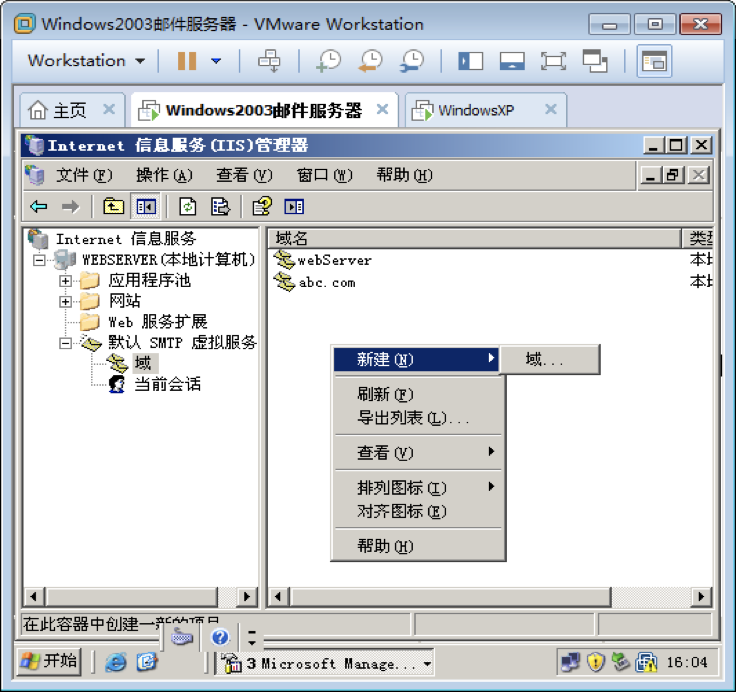
Task: Choose 刷新(F) from the context menu
Action: pyautogui.click(x=418, y=394)
